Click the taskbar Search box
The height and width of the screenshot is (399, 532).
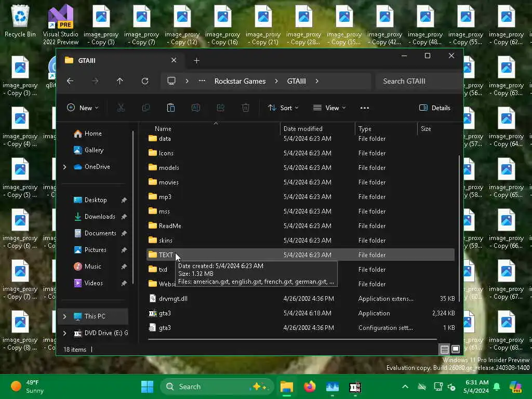coord(217,387)
